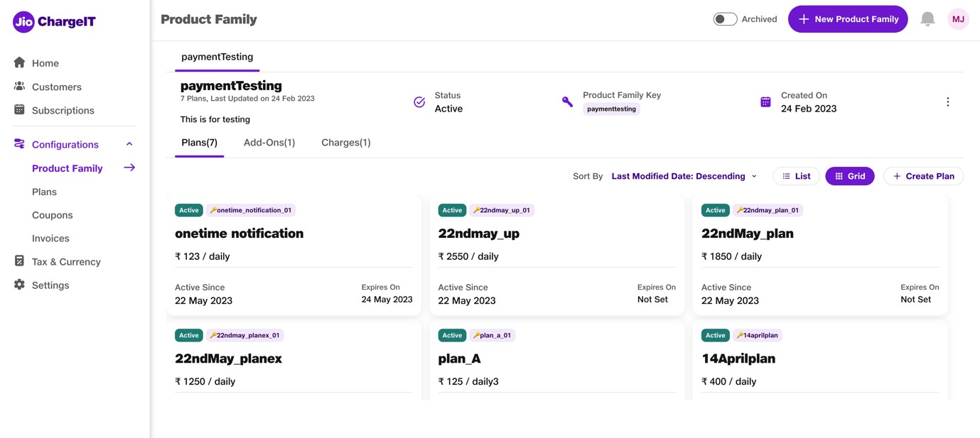Click the plus icon in Create Plan
The image size is (980, 438).
click(897, 176)
